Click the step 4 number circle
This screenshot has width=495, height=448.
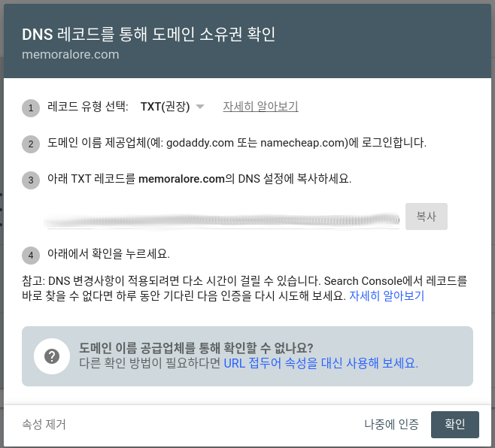[31, 256]
